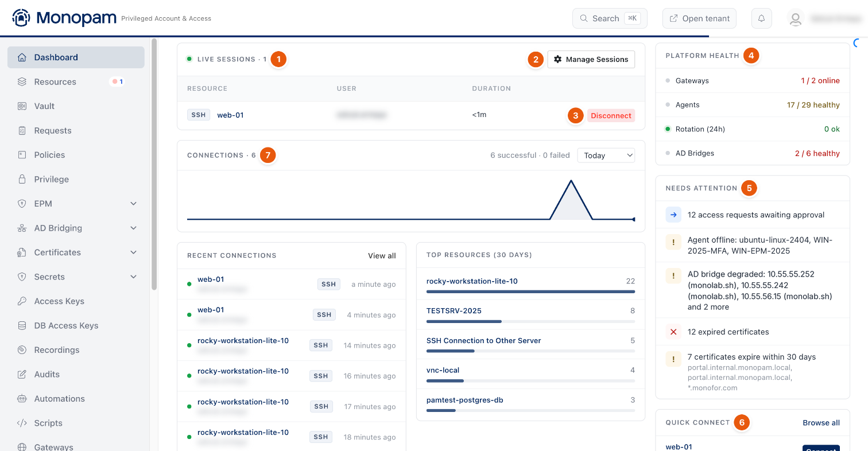This screenshot has height=451, width=868.
Task: Expand the Secrets submenu chevron
Action: [134, 277]
